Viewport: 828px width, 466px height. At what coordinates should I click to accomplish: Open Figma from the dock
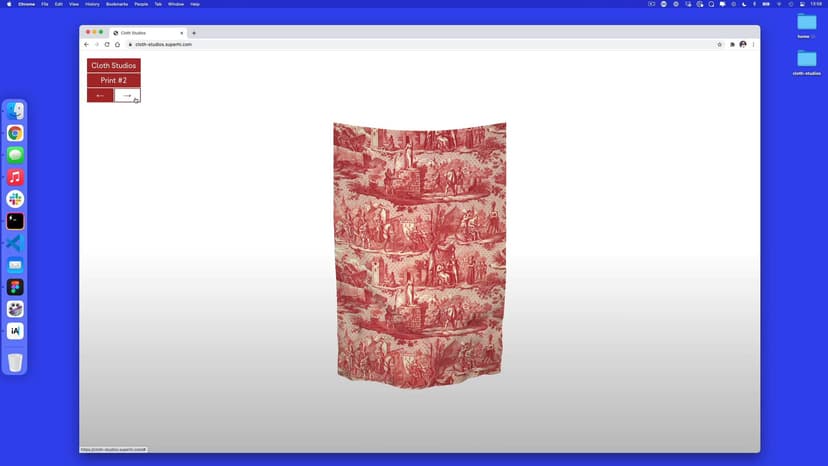tap(15, 287)
